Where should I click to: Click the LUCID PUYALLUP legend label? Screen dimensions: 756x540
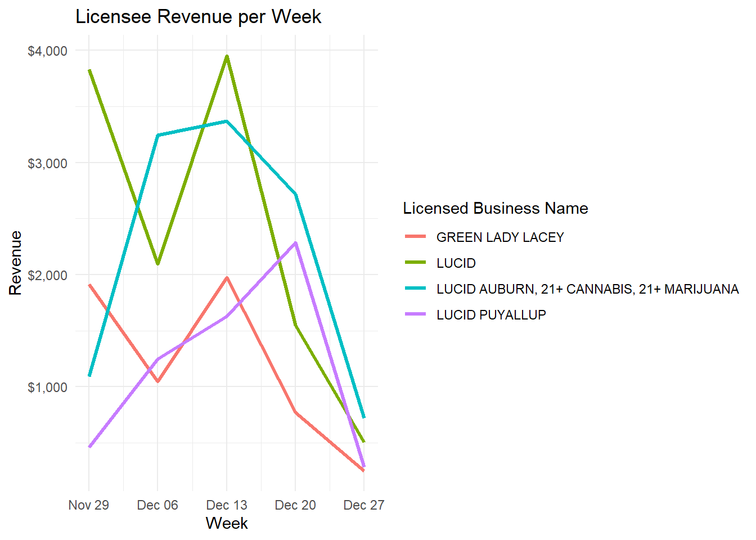pos(490,315)
